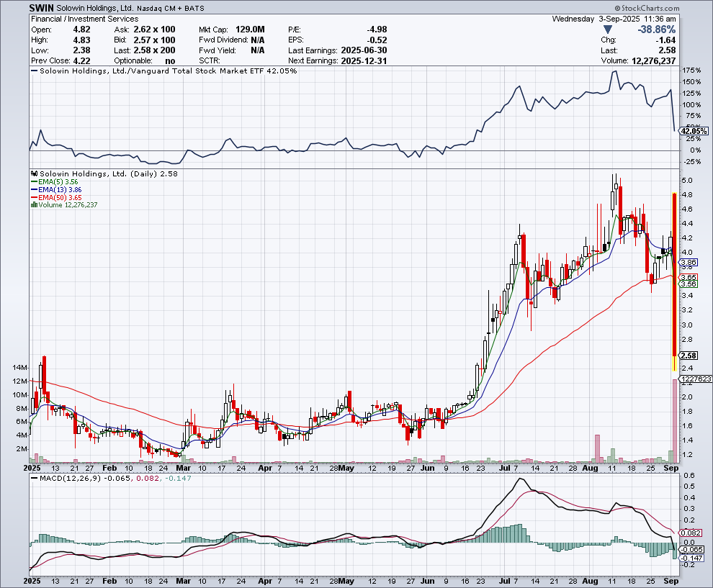Click the Low value 2.38
The height and width of the screenshot is (588, 713).
[x=82, y=50]
